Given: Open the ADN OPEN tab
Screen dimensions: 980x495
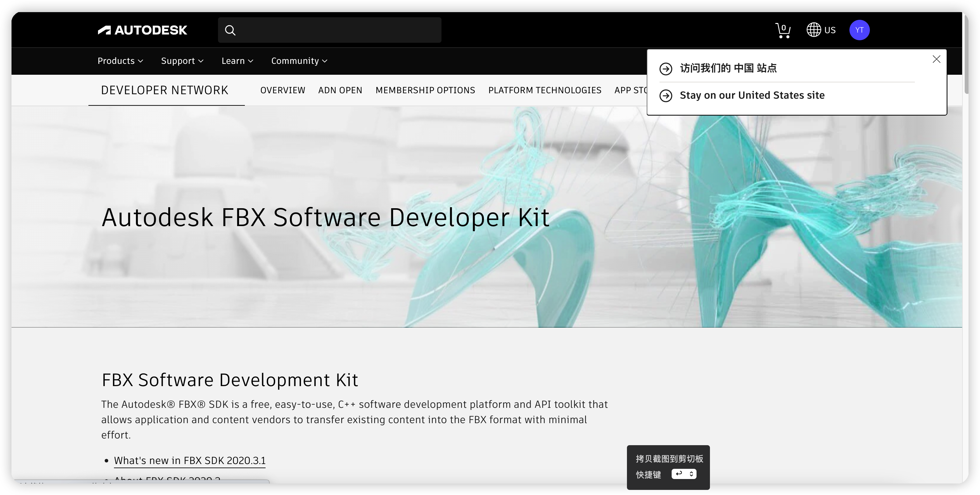Looking at the screenshot, I should pyautogui.click(x=340, y=90).
